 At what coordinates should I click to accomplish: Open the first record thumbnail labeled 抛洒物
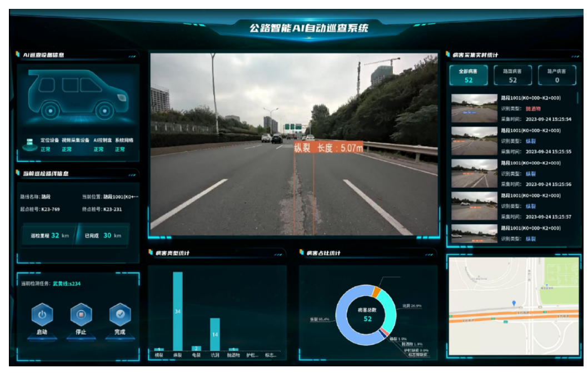[474, 108]
